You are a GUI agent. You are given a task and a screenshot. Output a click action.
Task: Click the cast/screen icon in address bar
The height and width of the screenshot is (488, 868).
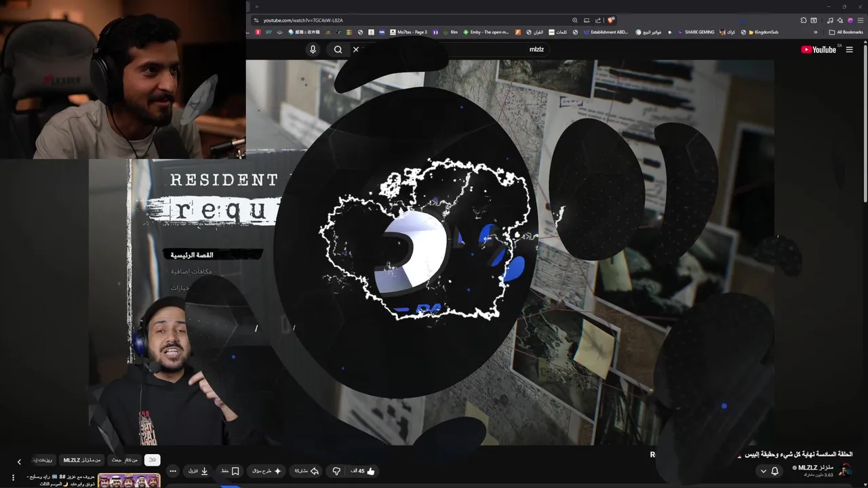[587, 20]
